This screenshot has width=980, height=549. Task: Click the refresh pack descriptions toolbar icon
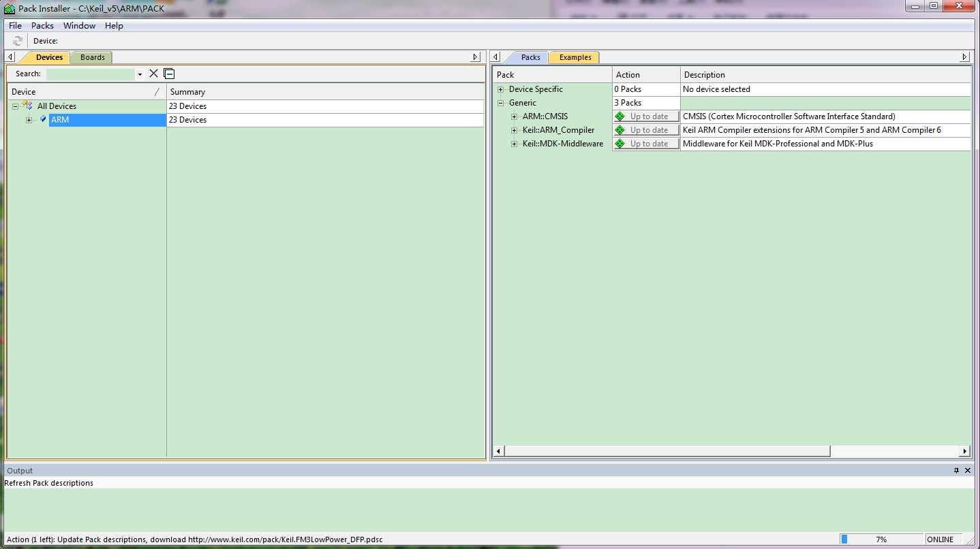point(18,41)
